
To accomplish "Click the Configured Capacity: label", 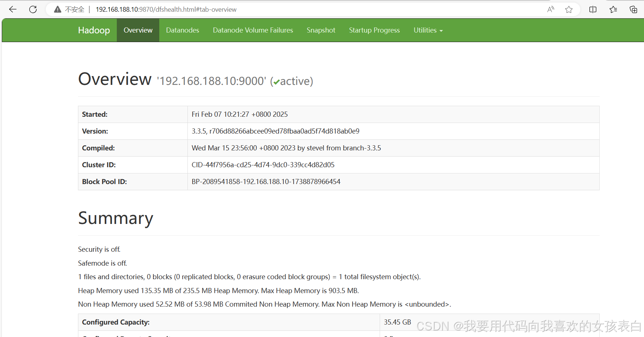I will tap(116, 322).
